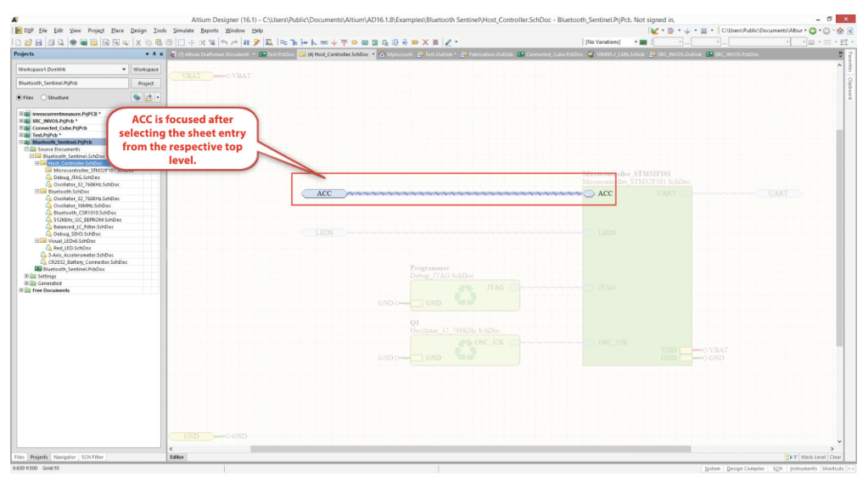
Task: Select the Place Bus tool
Action: 294,42
